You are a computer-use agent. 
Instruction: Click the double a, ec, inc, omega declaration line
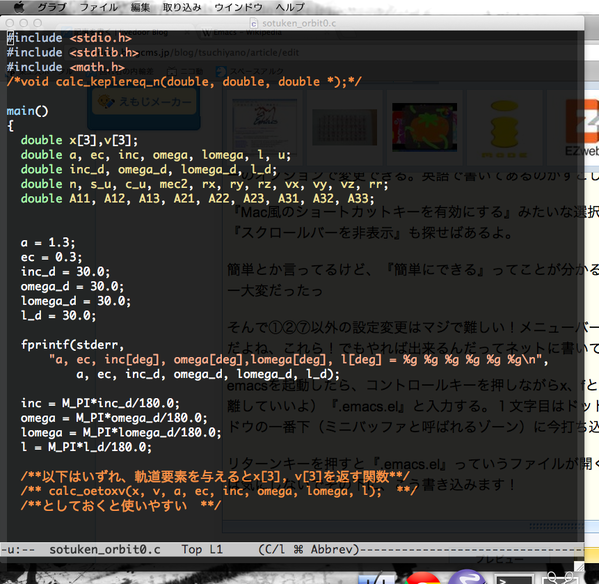click(x=156, y=155)
